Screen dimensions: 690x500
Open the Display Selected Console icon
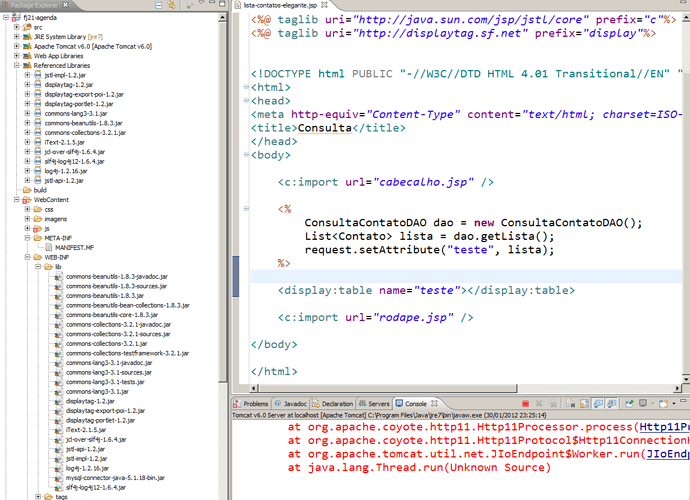[643, 403]
